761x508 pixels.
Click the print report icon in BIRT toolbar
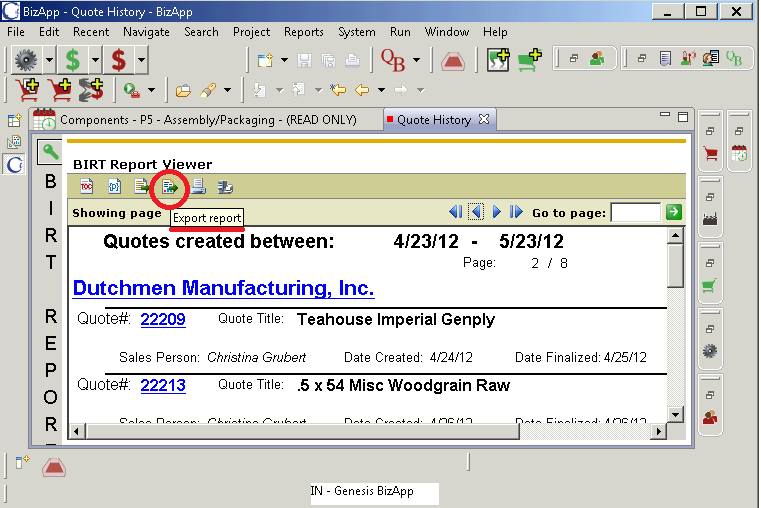(198, 186)
